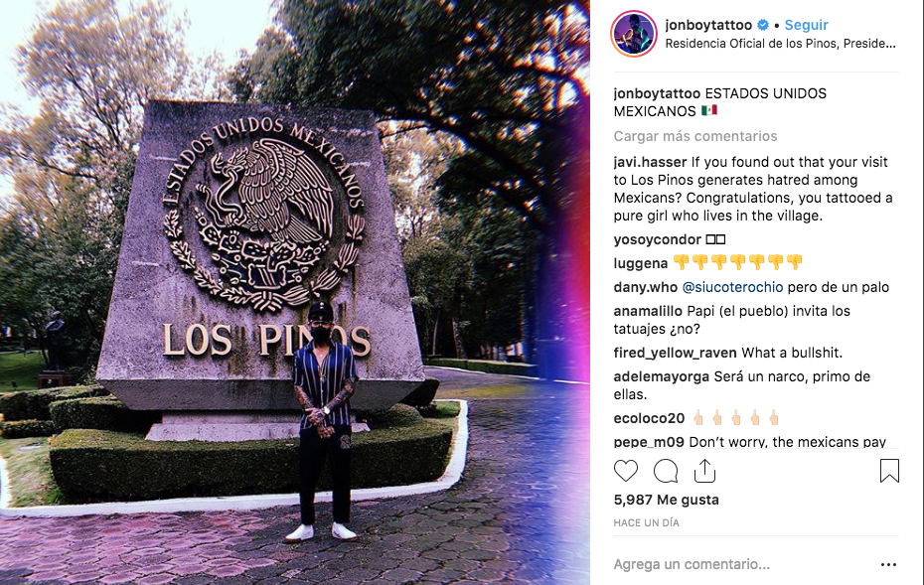
Task: Open jonboytattoo username in header
Action: click(x=708, y=25)
